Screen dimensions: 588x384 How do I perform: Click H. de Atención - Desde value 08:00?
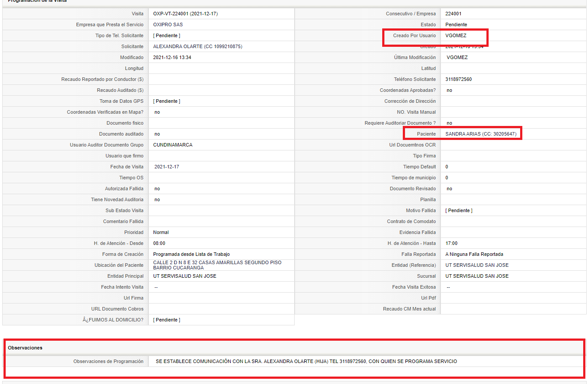pos(159,243)
